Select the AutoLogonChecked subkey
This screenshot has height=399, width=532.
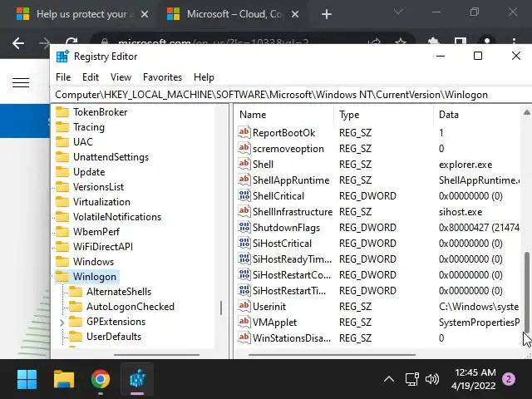point(131,307)
